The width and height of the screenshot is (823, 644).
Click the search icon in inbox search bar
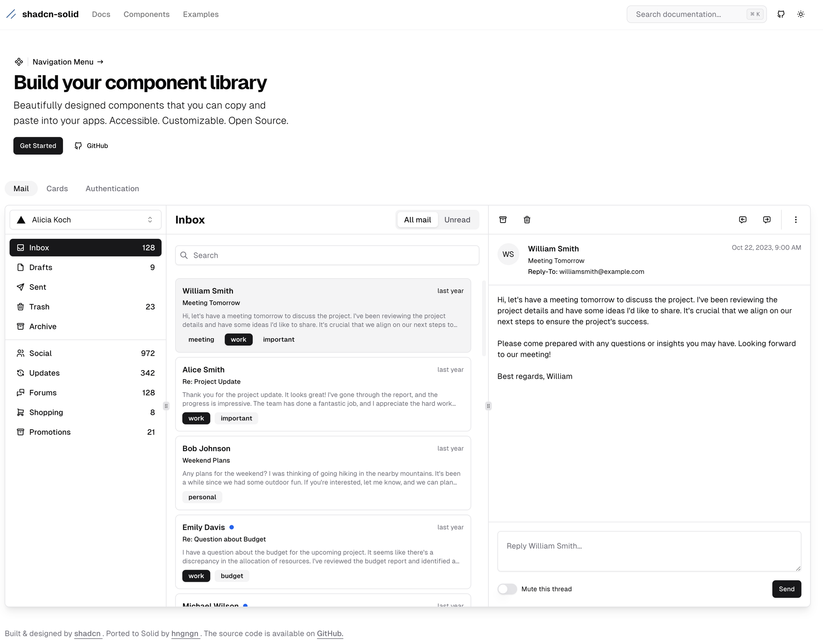coord(185,255)
